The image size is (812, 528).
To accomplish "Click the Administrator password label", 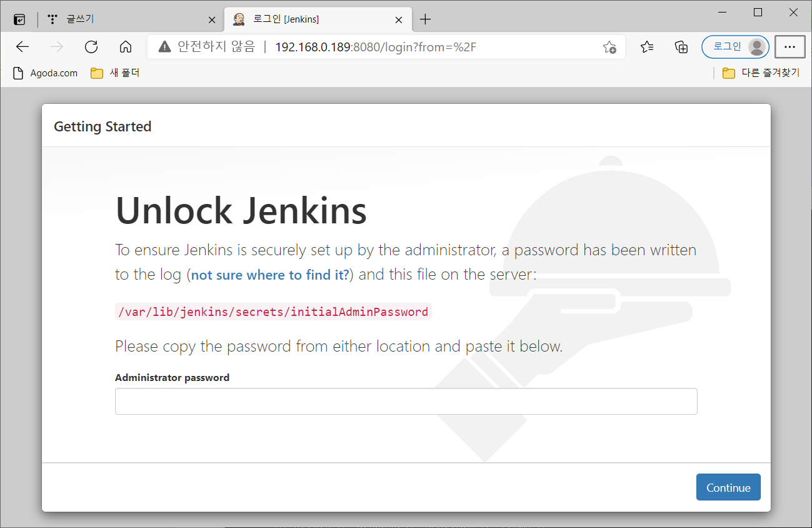I will pyautogui.click(x=172, y=378).
